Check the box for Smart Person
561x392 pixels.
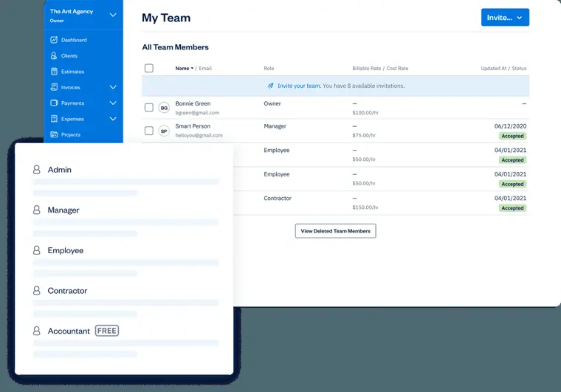pyautogui.click(x=149, y=131)
